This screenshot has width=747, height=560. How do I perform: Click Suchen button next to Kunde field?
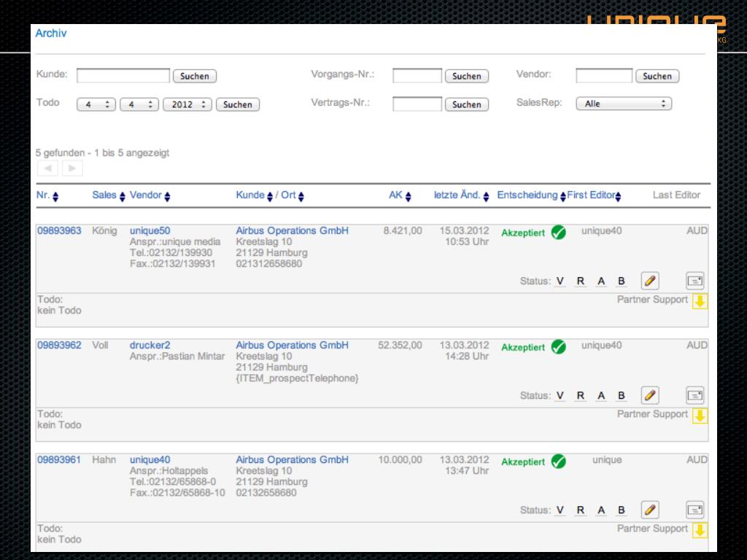click(194, 76)
